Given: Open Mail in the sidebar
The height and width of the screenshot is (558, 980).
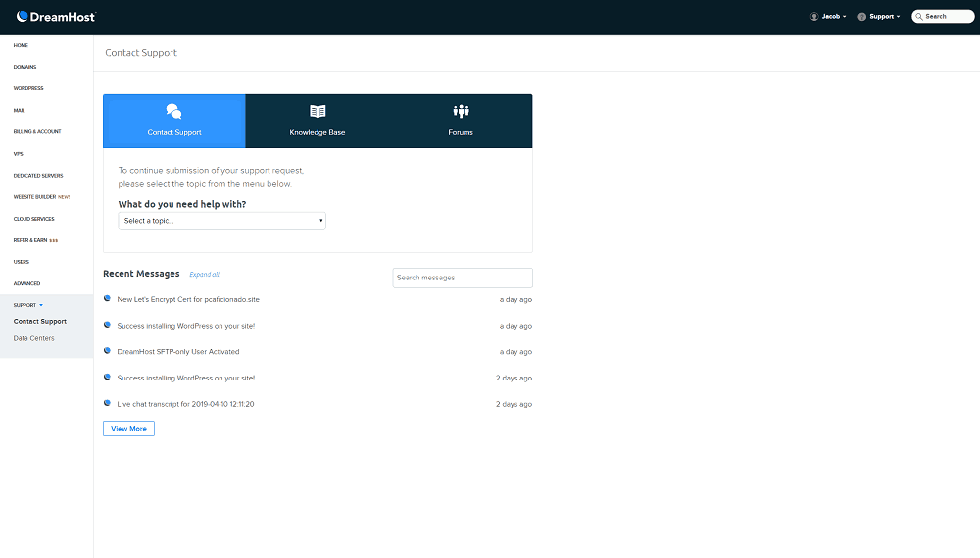Looking at the screenshot, I should point(19,111).
